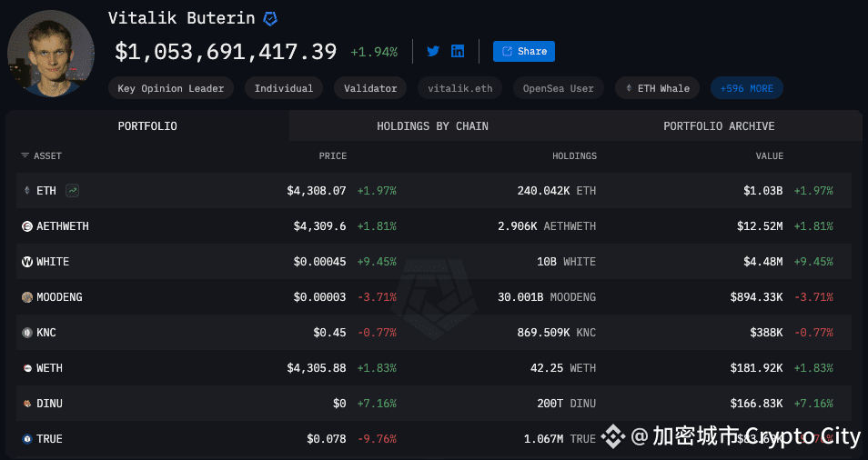Click the 42.25 WETH holdings value

coord(563,367)
